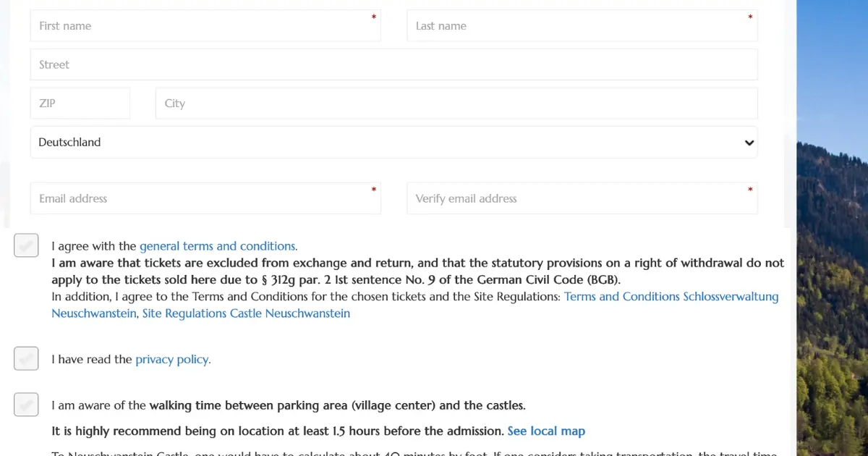Click the City input field
This screenshot has height=456, width=868.
point(456,104)
